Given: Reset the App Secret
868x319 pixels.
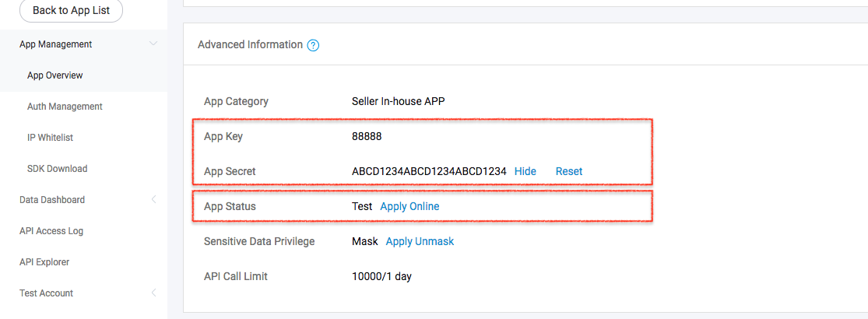Looking at the screenshot, I should click(569, 171).
